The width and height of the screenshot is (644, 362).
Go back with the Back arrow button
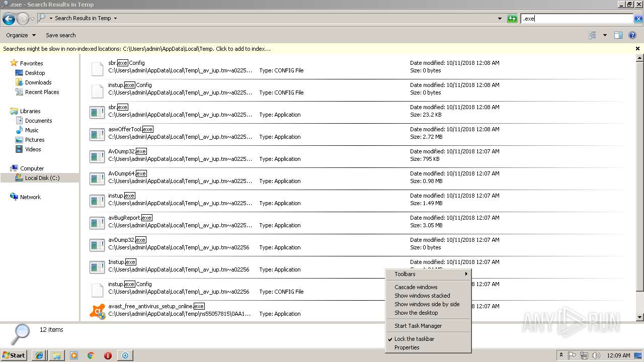pyautogui.click(x=9, y=19)
